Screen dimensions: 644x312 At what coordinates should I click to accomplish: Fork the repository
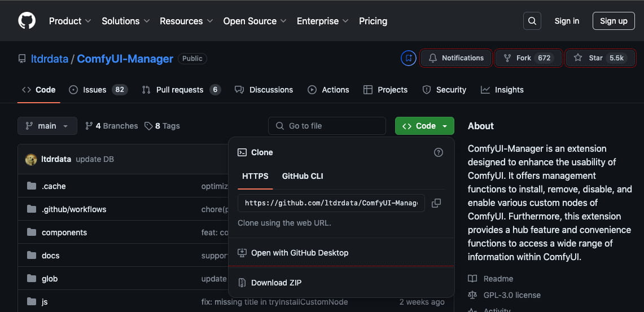point(529,58)
